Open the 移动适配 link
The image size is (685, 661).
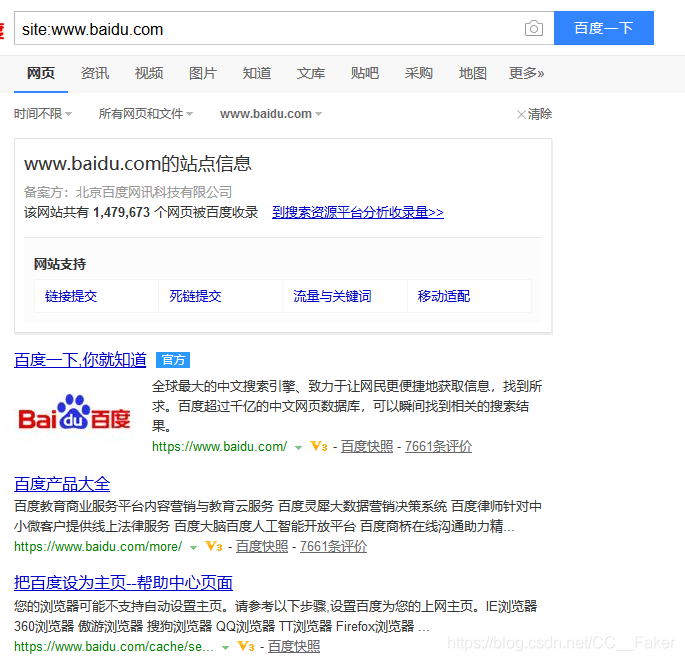444,296
